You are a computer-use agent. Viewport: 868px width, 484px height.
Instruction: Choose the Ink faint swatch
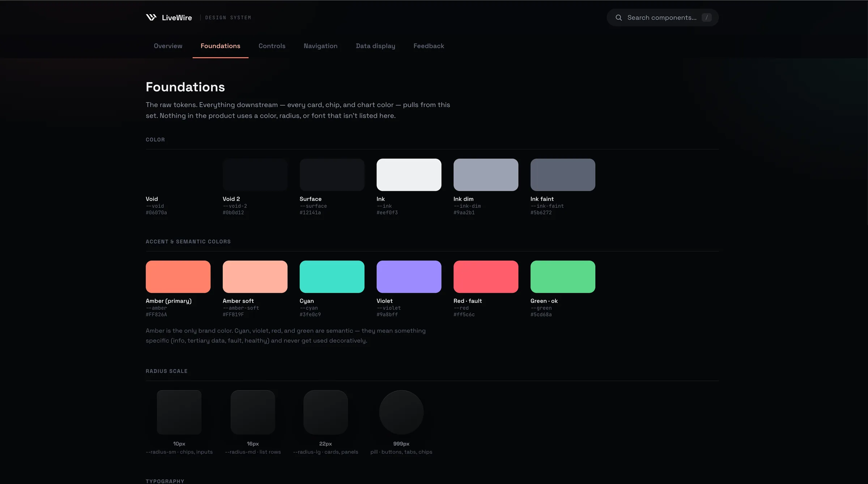pos(563,175)
